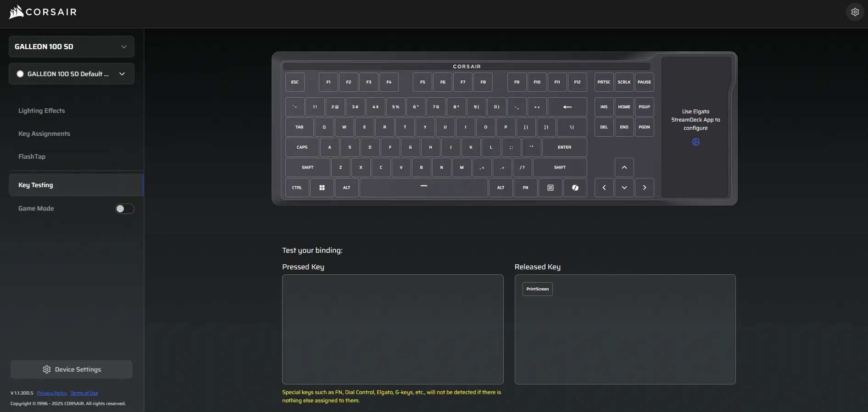This screenshot has height=412, width=868.
Task: Click the down arrow key
Action: pyautogui.click(x=624, y=188)
